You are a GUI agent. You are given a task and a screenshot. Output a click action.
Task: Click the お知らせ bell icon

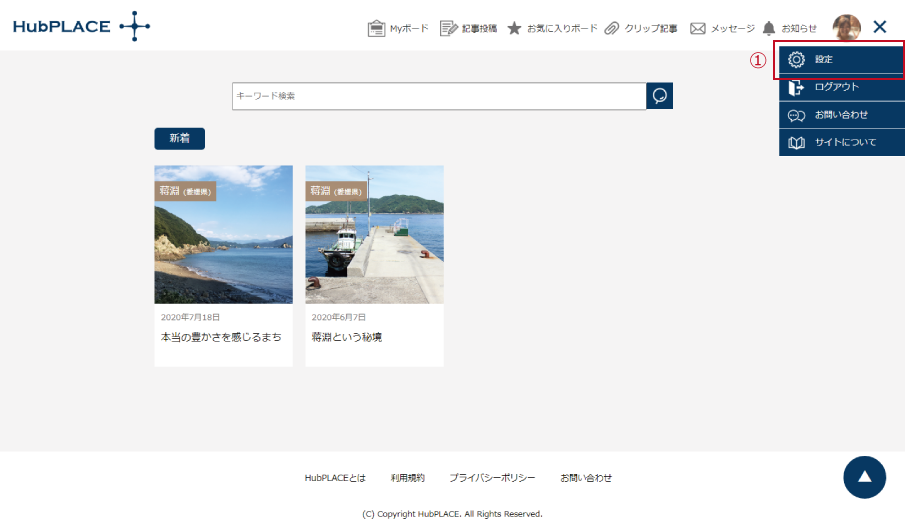(769, 28)
